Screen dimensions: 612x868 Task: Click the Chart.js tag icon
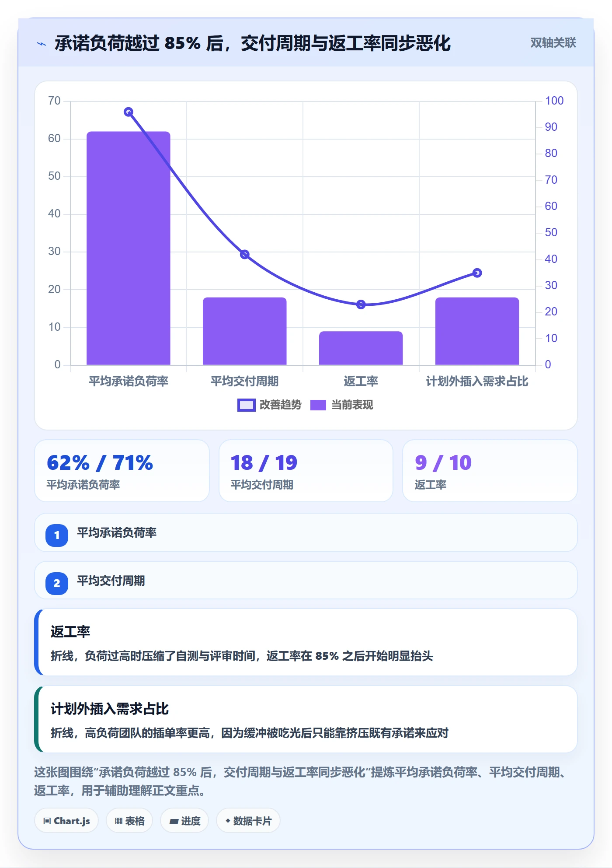pyautogui.click(x=47, y=821)
